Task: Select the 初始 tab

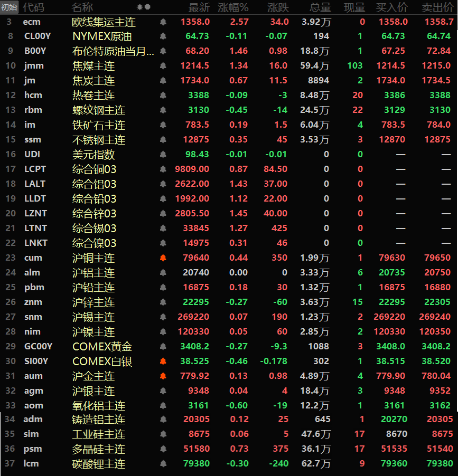Action: (x=9, y=7)
